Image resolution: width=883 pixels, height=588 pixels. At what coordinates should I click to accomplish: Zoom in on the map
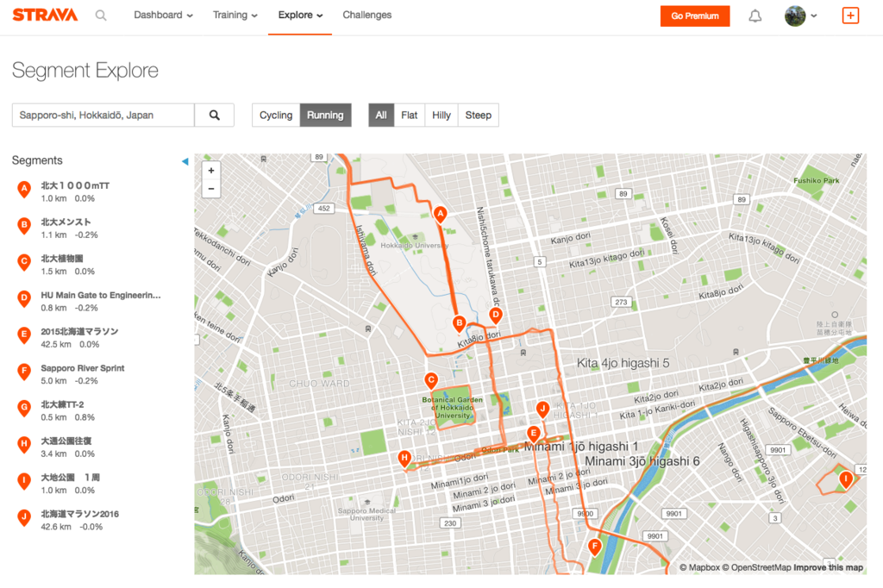[211, 170]
